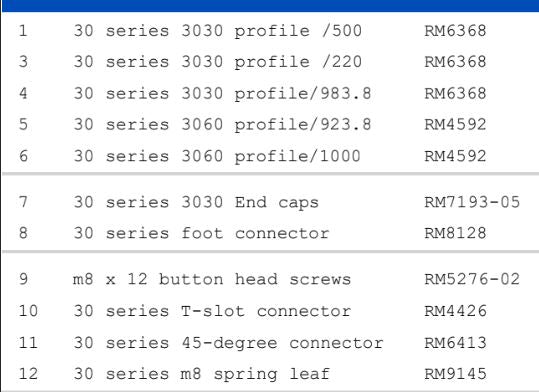
Task: Click part number RM6413
Action: click(x=455, y=343)
